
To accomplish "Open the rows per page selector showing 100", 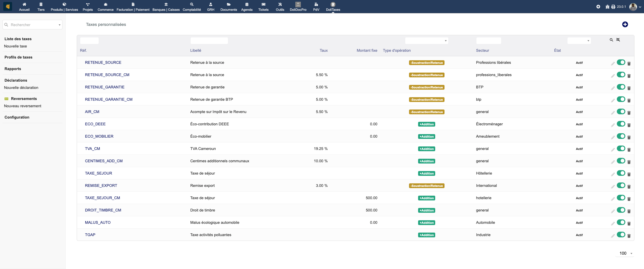I will [x=625, y=253].
